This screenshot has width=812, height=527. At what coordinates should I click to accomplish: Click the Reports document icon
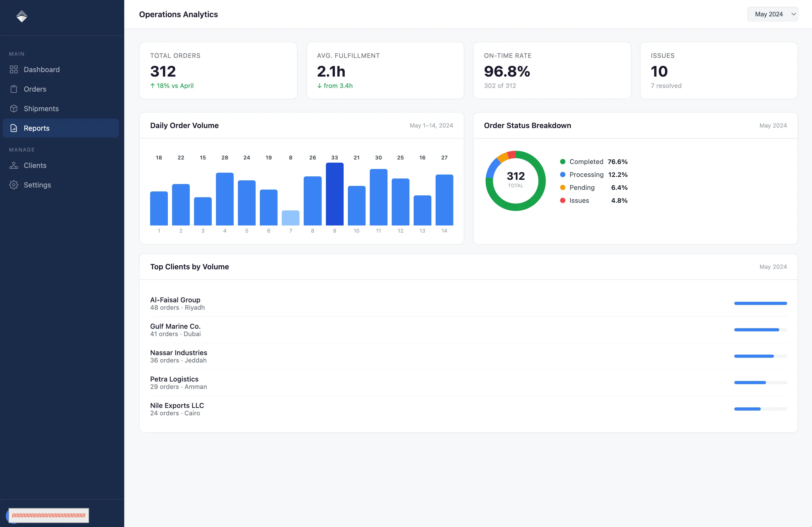coord(14,128)
